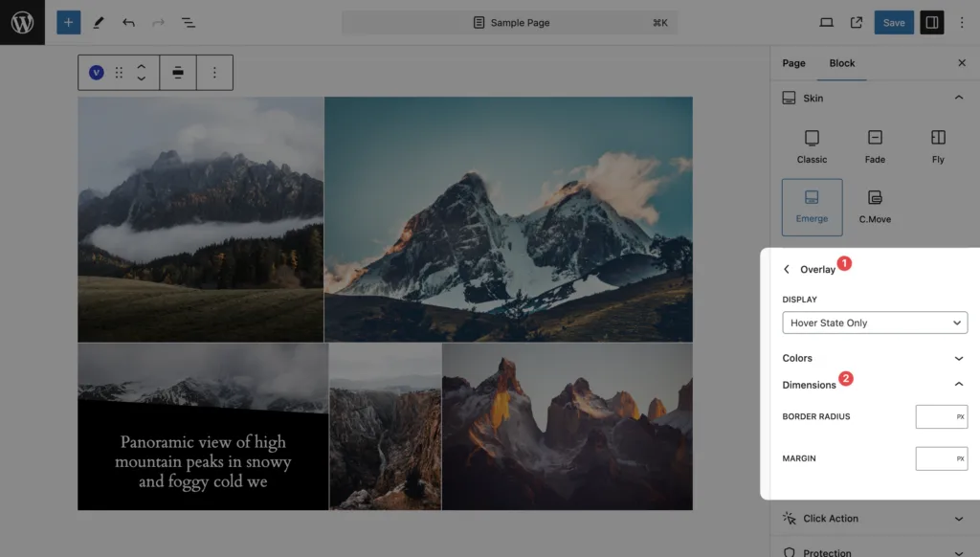
Task: Select the rocky canyon gorge image
Action: [x=385, y=426]
